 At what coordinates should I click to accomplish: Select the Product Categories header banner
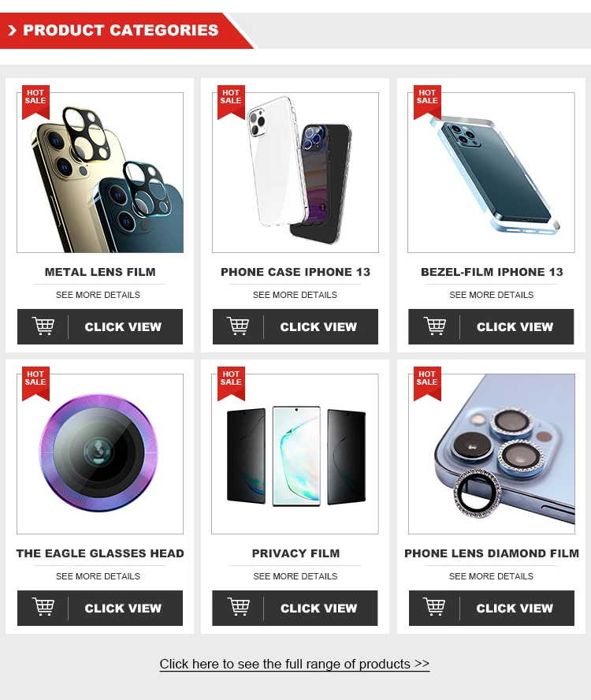coord(127,31)
